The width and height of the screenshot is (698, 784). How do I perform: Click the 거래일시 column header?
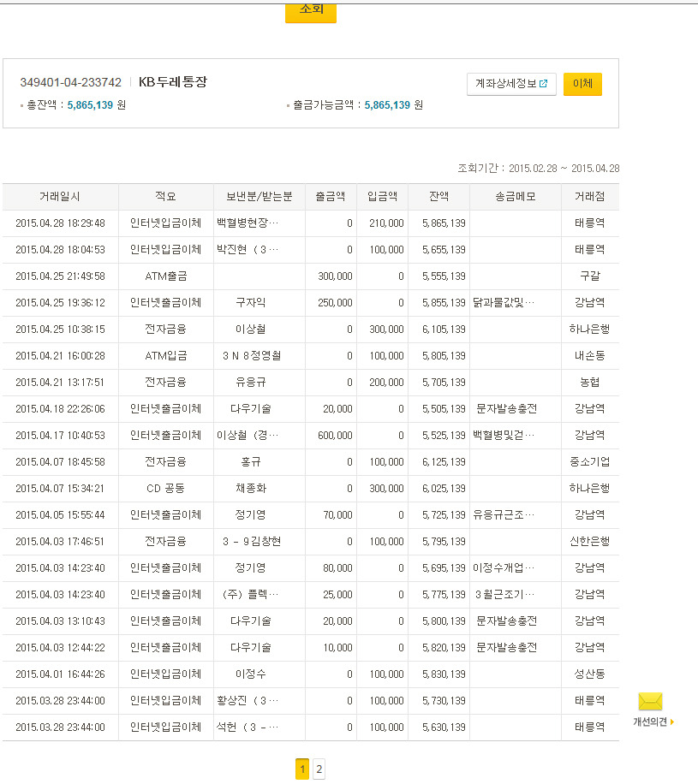60,197
